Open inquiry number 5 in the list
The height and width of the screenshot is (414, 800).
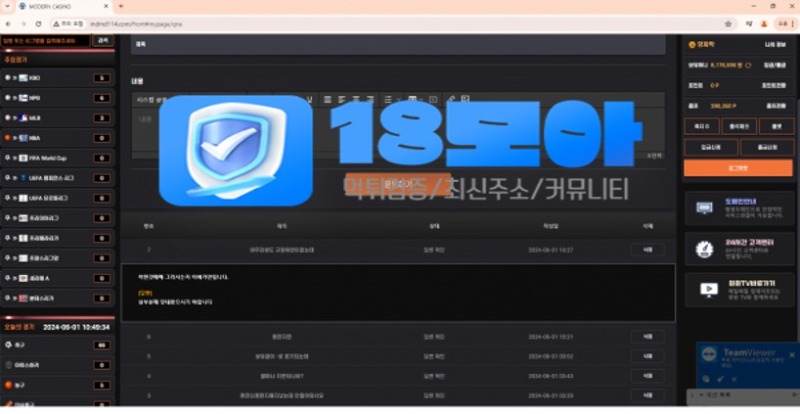click(x=398, y=356)
